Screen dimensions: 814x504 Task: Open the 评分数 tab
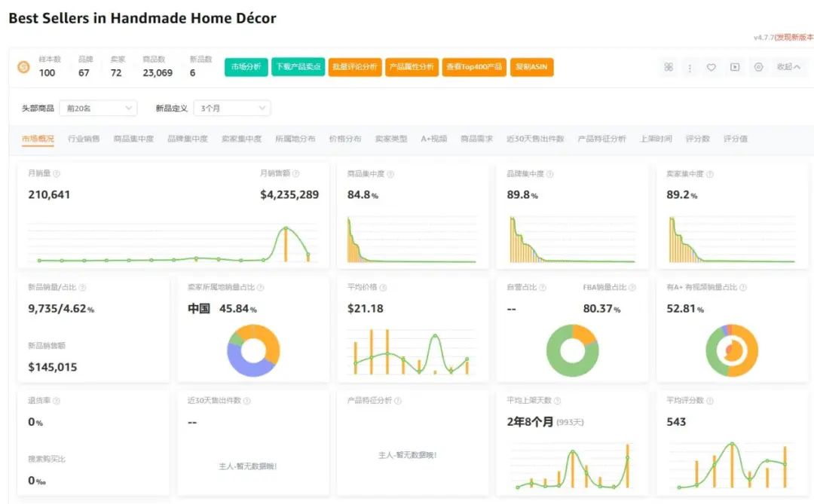tap(697, 139)
